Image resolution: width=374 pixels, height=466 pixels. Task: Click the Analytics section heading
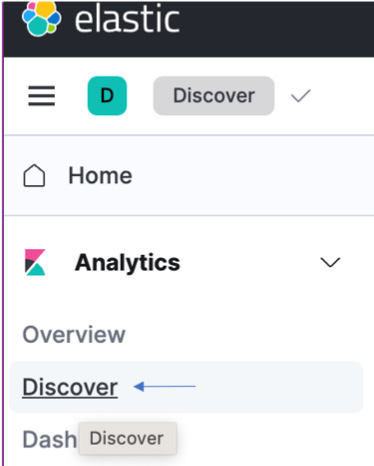127,263
